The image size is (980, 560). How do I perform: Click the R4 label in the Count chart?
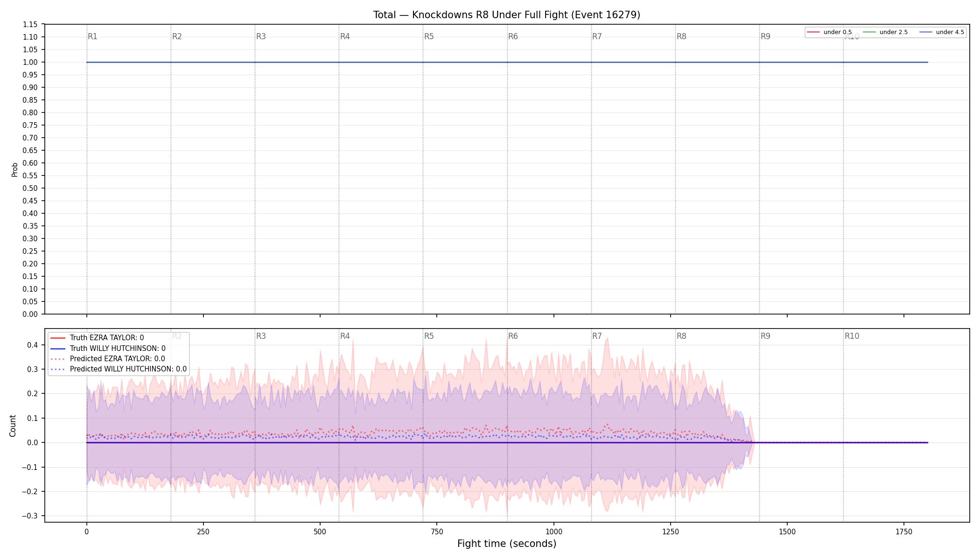point(345,336)
